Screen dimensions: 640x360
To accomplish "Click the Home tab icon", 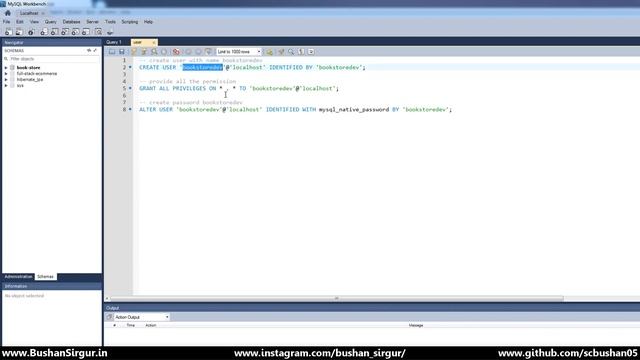I will 8,13.
